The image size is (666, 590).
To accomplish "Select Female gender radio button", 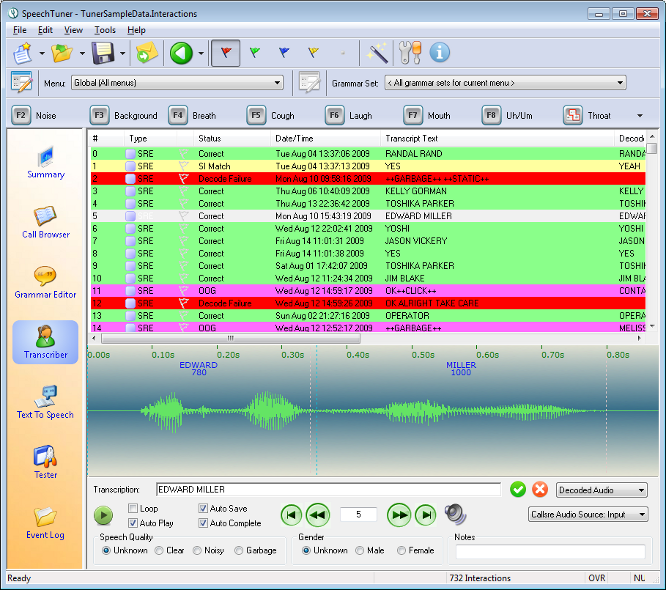I will coord(401,550).
